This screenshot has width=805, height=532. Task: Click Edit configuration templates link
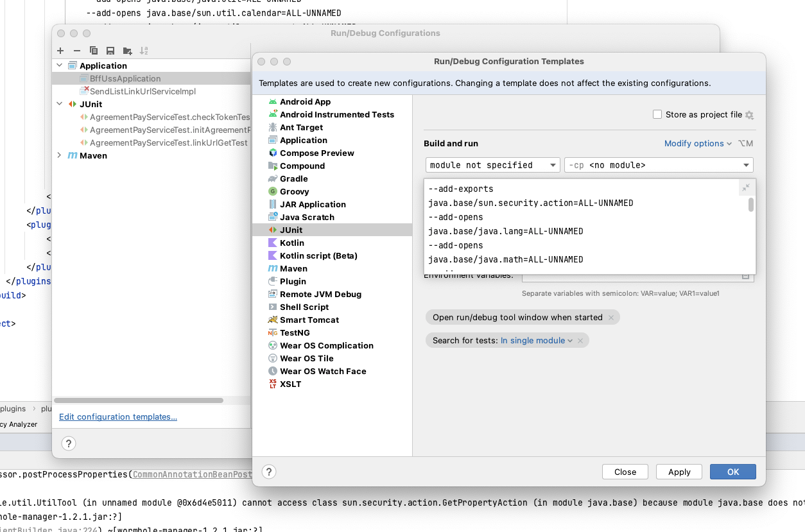(117, 416)
